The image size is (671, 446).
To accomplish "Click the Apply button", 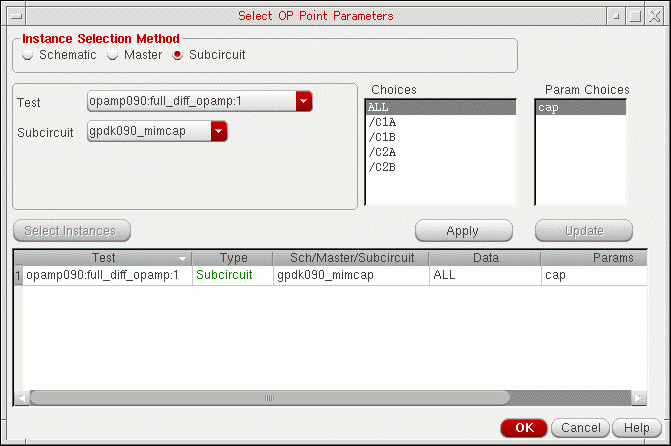I will [463, 231].
